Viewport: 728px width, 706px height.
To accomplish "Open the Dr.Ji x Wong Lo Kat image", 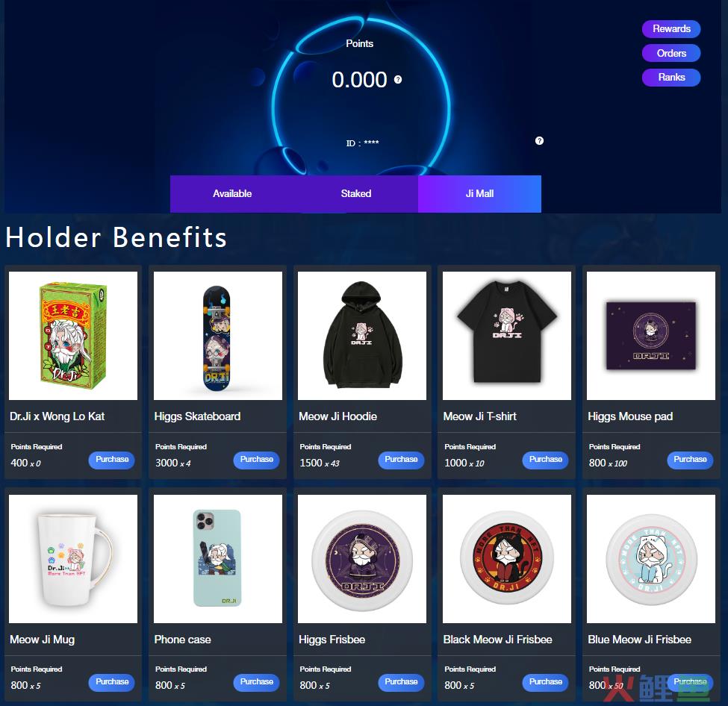I will pyautogui.click(x=73, y=336).
